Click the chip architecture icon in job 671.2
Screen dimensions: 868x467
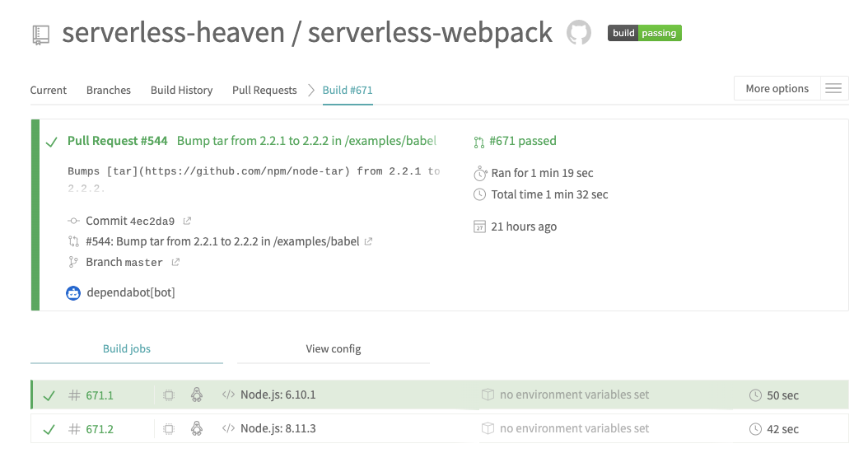pyautogui.click(x=169, y=429)
